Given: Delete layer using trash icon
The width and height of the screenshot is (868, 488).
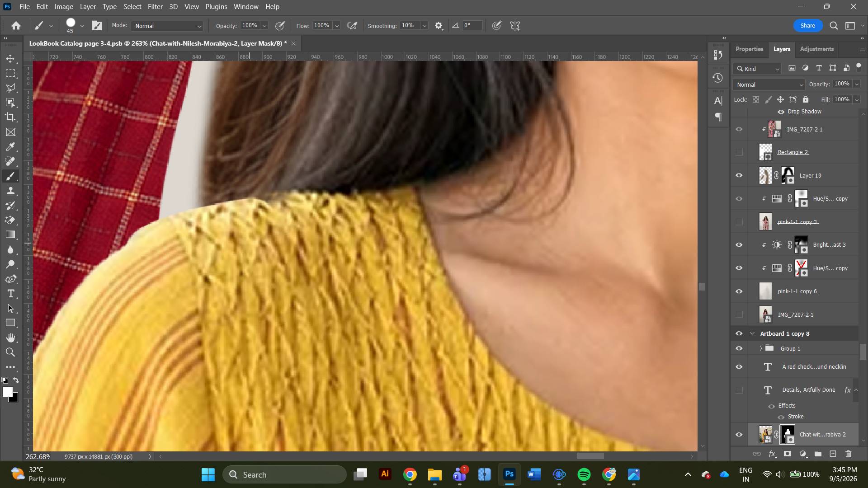Looking at the screenshot, I should coord(849,454).
